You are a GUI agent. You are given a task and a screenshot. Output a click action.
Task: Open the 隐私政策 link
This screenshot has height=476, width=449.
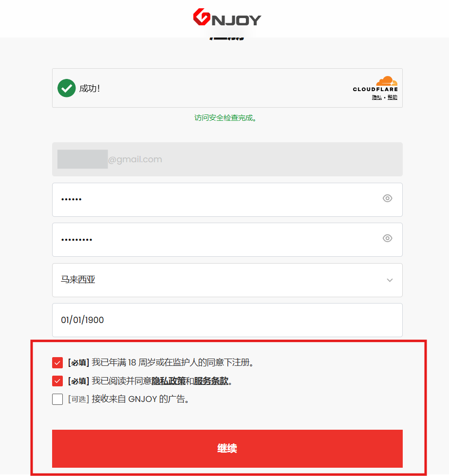168,381
